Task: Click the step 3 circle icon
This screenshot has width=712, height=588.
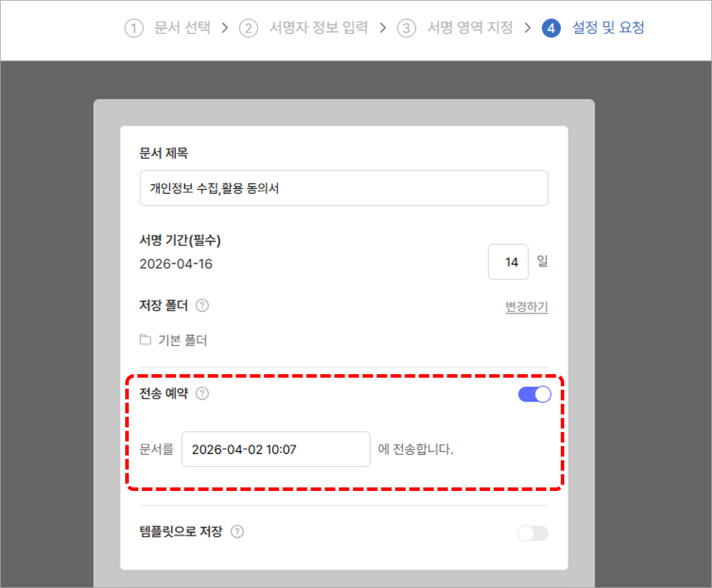Action: (x=407, y=28)
